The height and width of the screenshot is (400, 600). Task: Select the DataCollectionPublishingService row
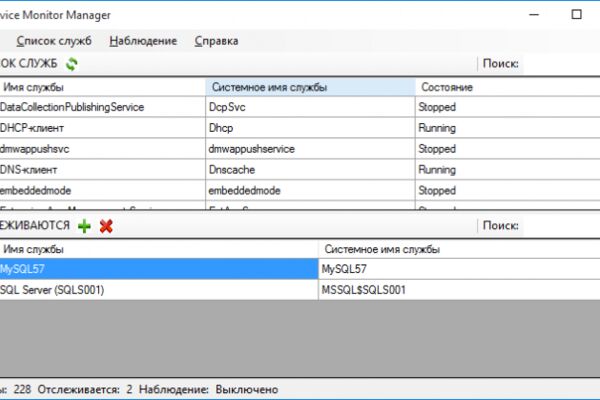pyautogui.click(x=300, y=107)
